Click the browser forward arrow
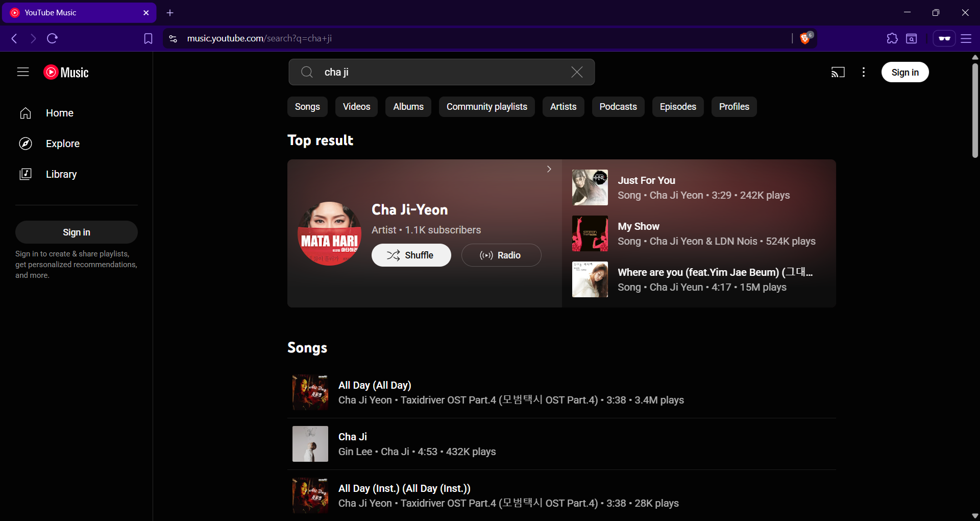Screen dimensions: 980x521 point(33,38)
